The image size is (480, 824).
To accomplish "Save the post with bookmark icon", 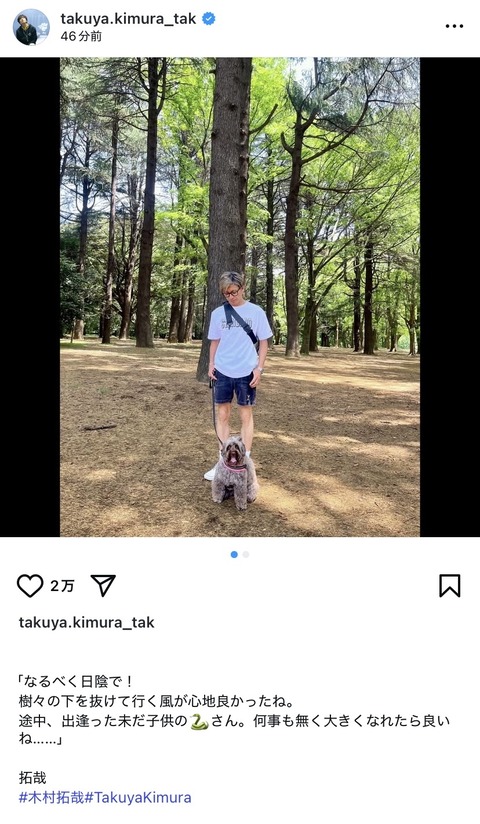I will (450, 585).
